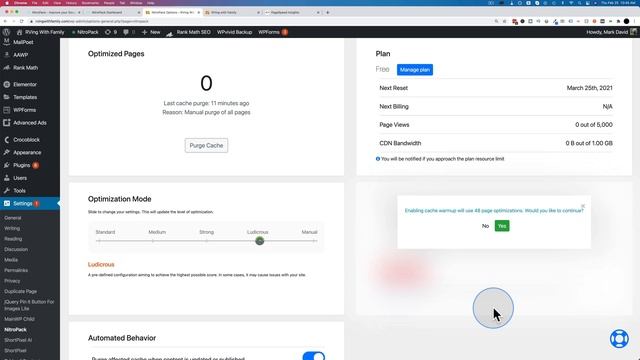Click the Next Reset date March 25th, 2021
The height and width of the screenshot is (360, 640).
click(589, 88)
